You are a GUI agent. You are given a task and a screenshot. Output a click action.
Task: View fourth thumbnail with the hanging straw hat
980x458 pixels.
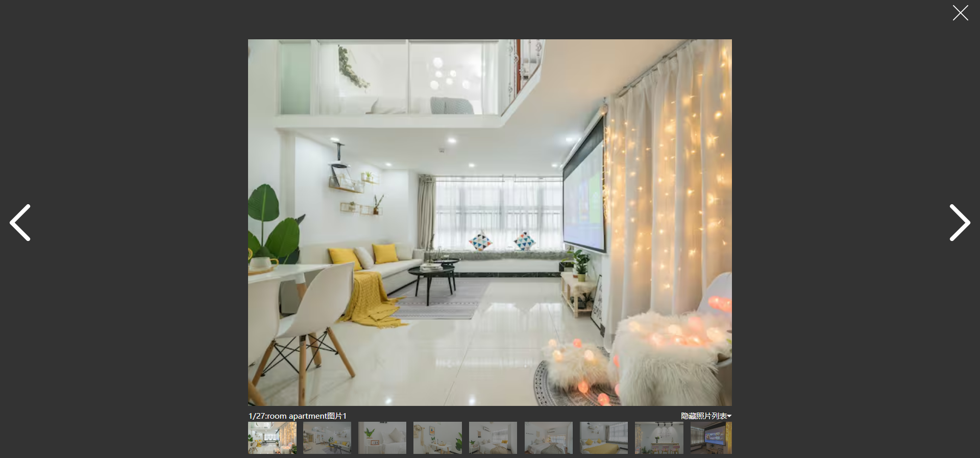(437, 438)
